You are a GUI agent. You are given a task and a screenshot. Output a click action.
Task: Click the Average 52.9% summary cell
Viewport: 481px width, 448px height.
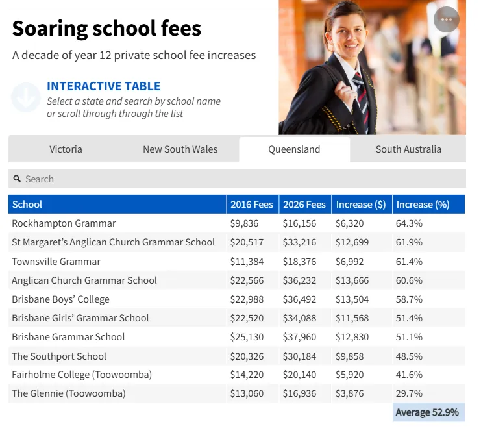click(x=428, y=412)
